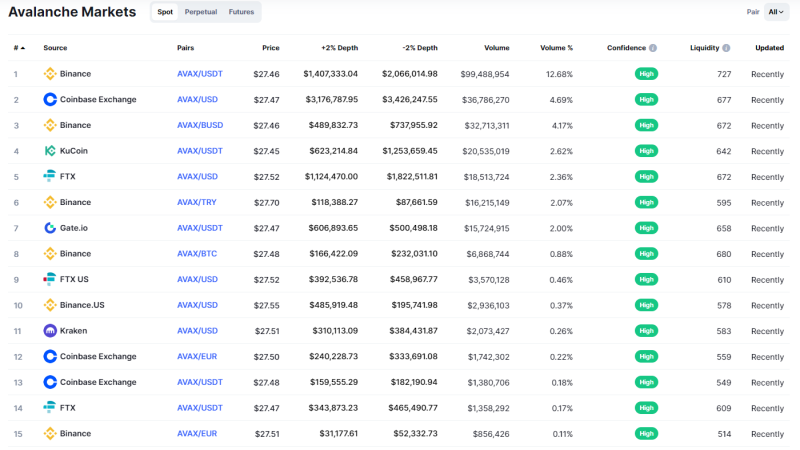Click the FTX US logo icon
This screenshot has height=450, width=800.
pyautogui.click(x=49, y=279)
